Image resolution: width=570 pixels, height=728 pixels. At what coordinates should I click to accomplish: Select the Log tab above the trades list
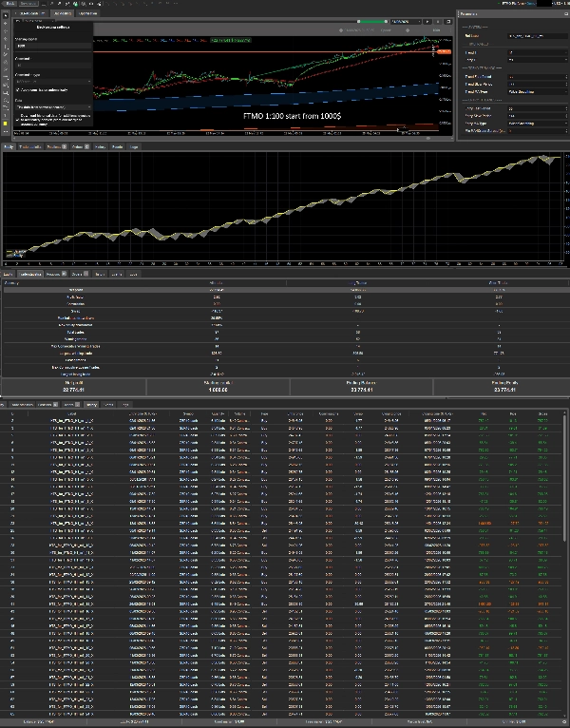click(124, 405)
